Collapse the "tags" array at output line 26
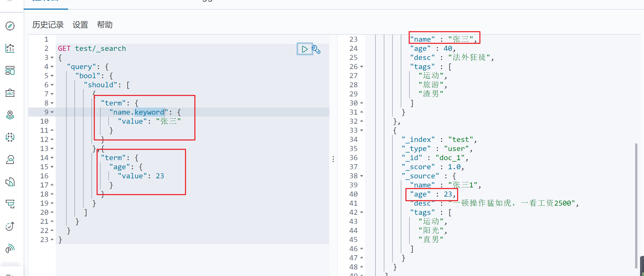The width and height of the screenshot is (644, 276). click(362, 67)
